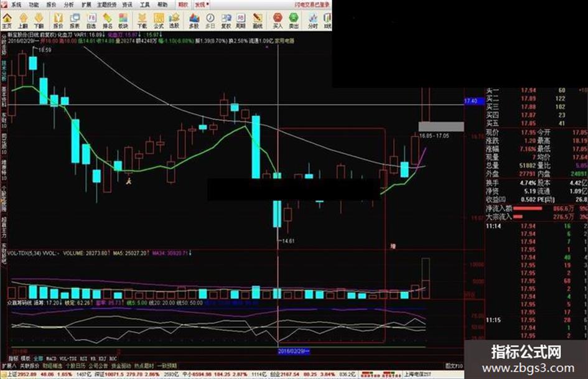Viewport: 588px width, 379px height.
Task: Switch to the ROC indicator
Action: tap(113, 358)
